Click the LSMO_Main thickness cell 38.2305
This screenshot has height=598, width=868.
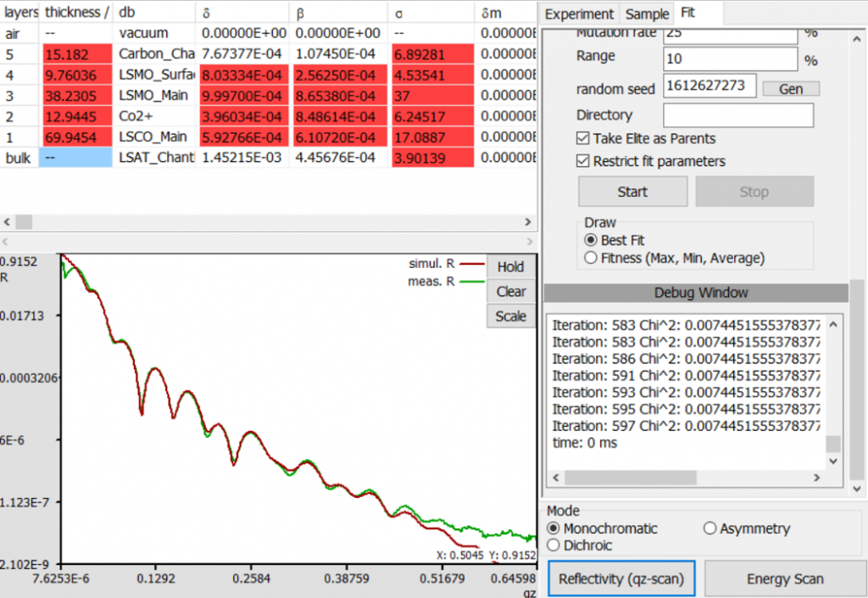click(x=77, y=96)
